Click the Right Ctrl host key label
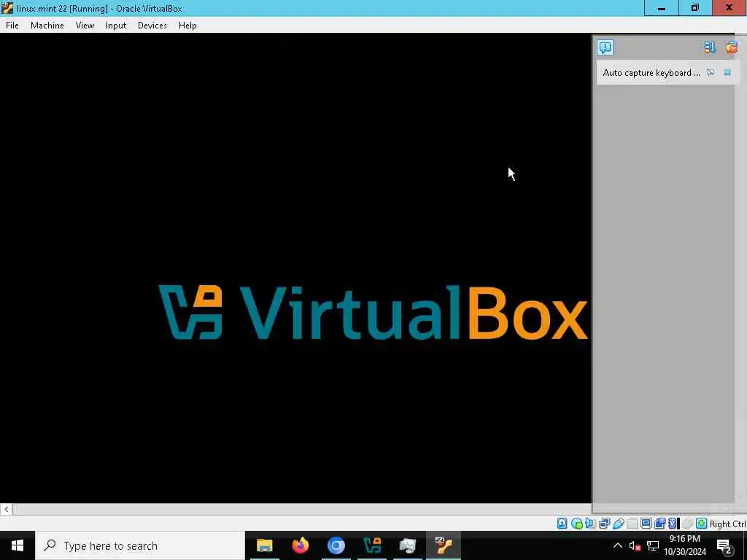747x560 pixels. click(727, 524)
